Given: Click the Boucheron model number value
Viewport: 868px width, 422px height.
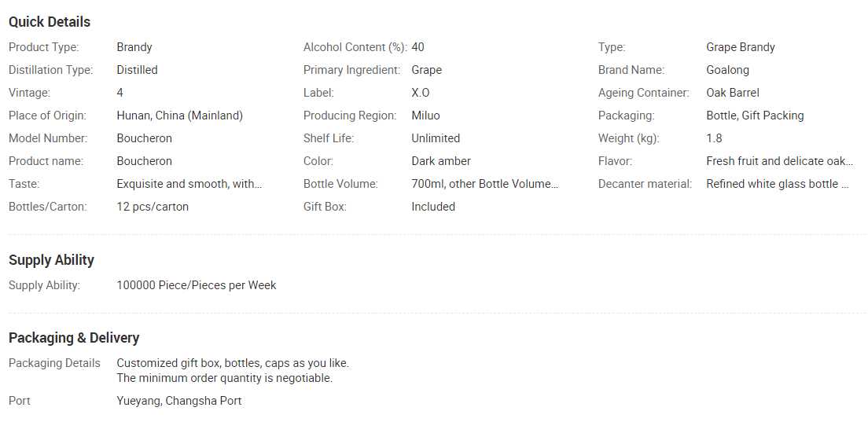Looking at the screenshot, I should point(144,138).
